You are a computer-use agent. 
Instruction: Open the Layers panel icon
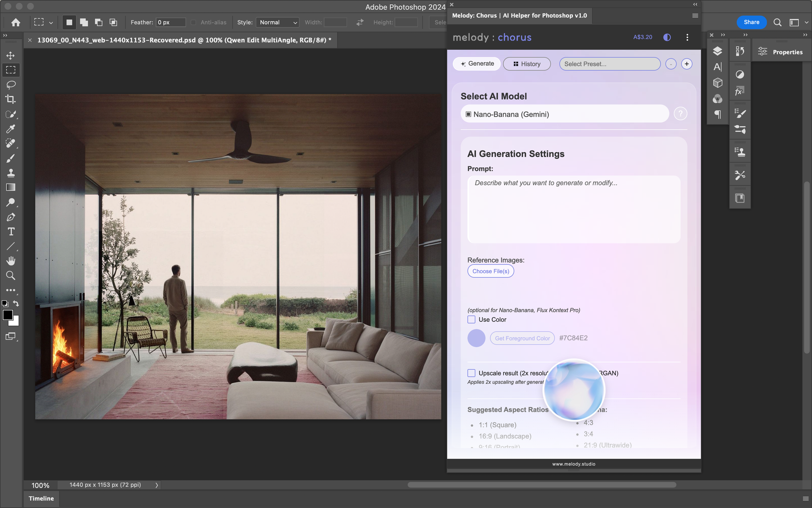coord(717,51)
